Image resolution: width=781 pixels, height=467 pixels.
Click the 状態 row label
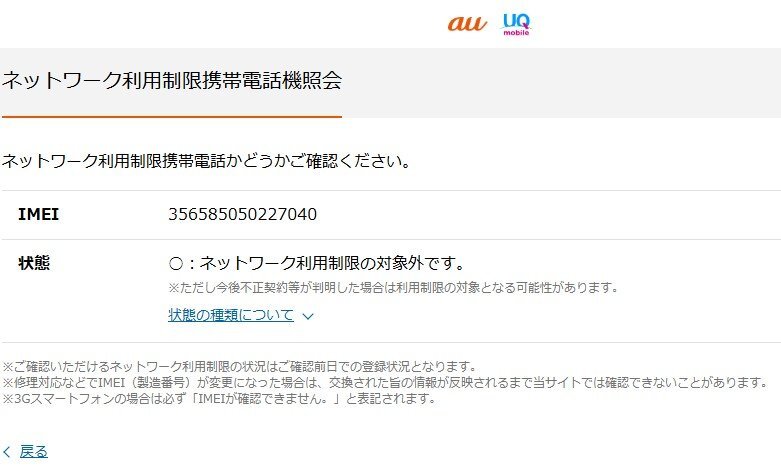tap(34, 262)
